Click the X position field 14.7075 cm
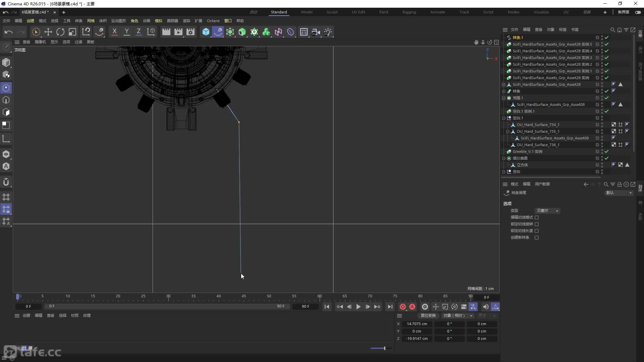 (417, 324)
